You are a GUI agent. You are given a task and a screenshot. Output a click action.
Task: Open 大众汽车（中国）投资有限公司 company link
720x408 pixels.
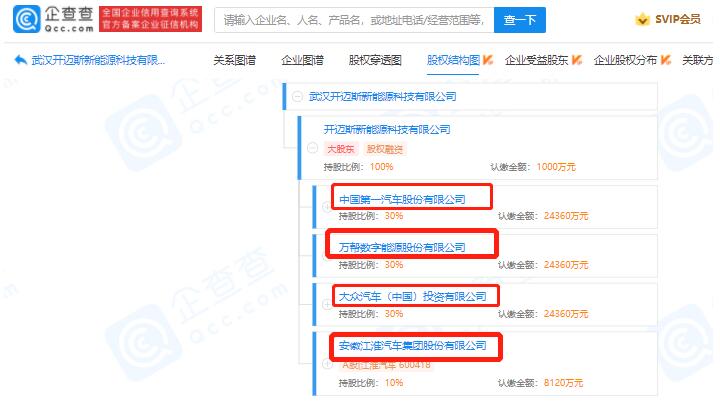pyautogui.click(x=412, y=297)
